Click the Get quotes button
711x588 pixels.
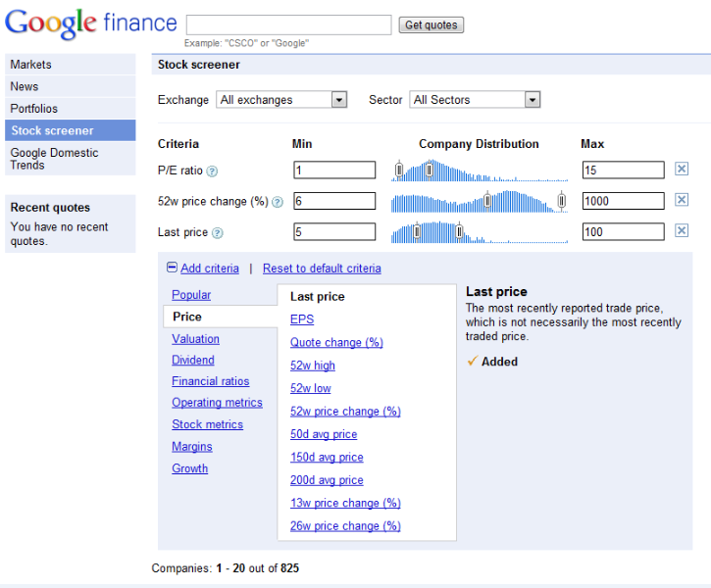(x=432, y=24)
